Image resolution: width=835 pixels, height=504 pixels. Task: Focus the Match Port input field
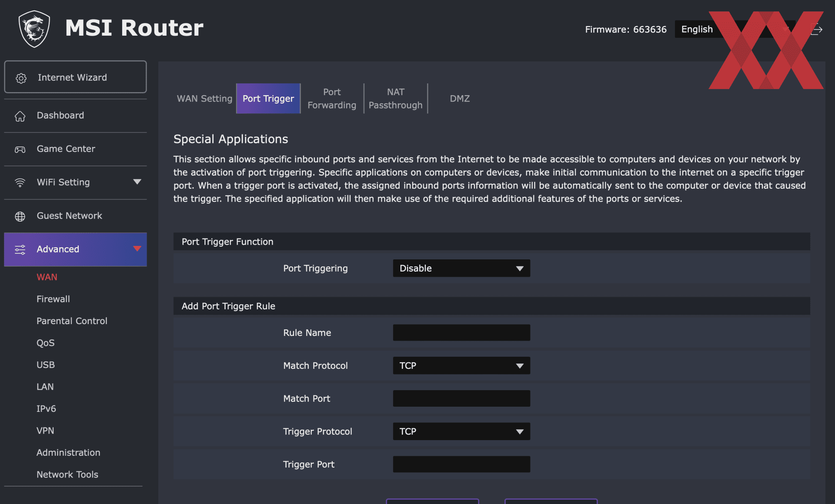point(461,398)
